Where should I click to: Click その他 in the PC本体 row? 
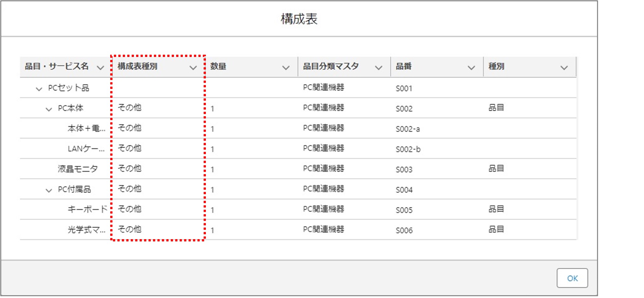coord(130,107)
